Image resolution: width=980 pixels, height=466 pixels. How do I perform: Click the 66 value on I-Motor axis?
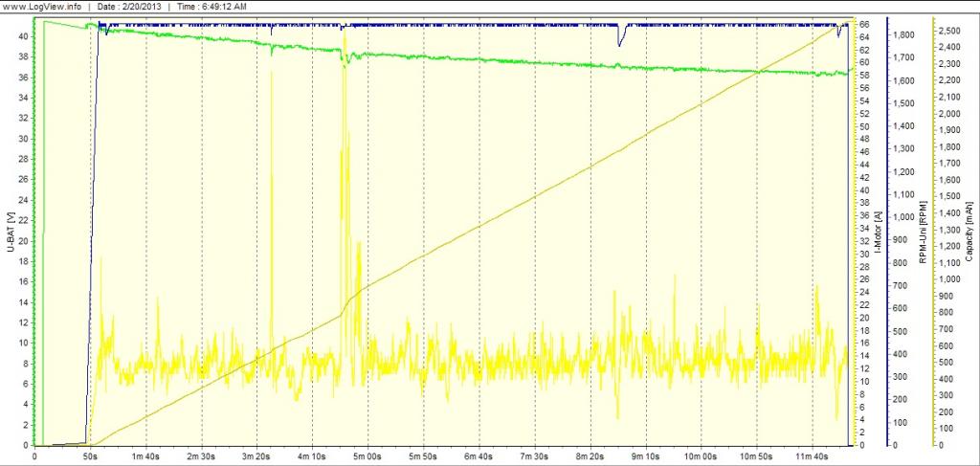861,24
